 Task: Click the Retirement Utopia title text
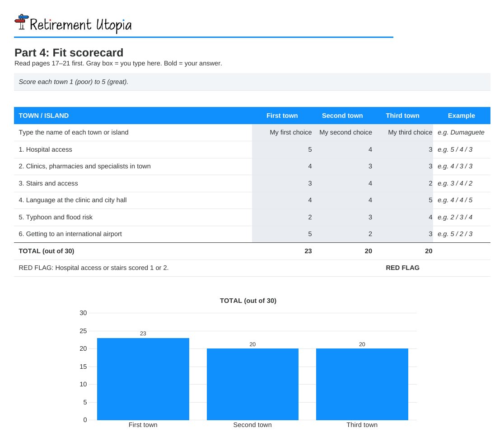(x=81, y=25)
